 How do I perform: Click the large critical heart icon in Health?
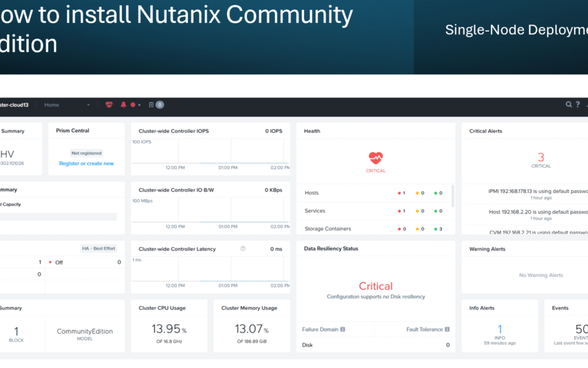pos(375,158)
